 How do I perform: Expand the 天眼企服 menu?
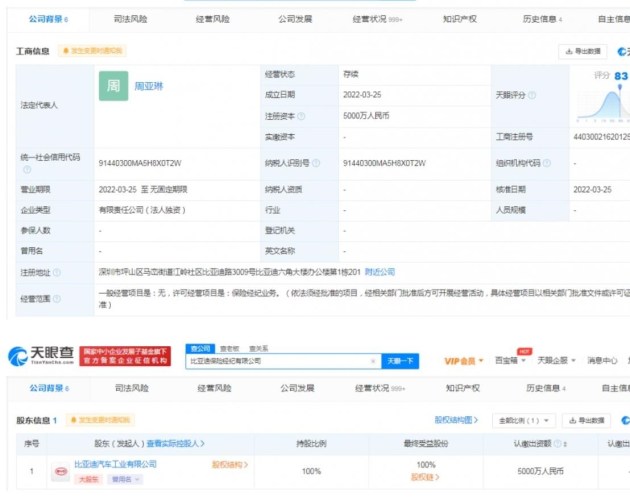556,360
